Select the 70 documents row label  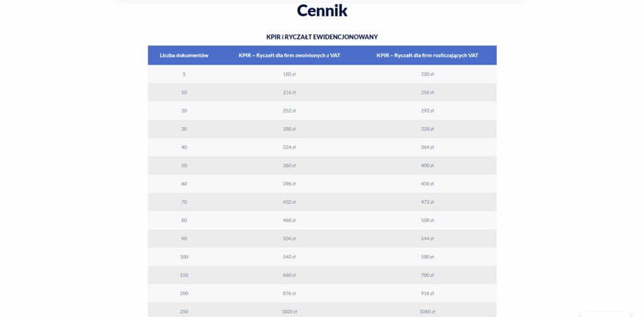coord(184,202)
